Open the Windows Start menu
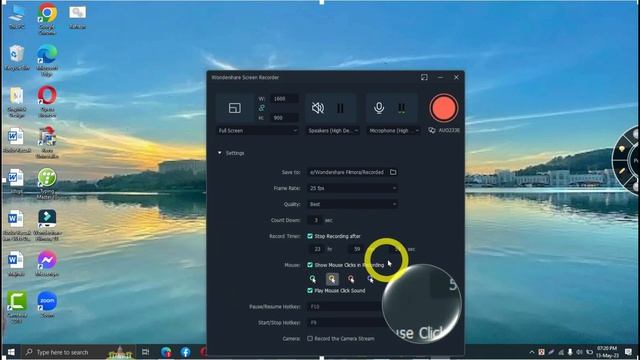The width and height of the screenshot is (640, 360). point(11,352)
